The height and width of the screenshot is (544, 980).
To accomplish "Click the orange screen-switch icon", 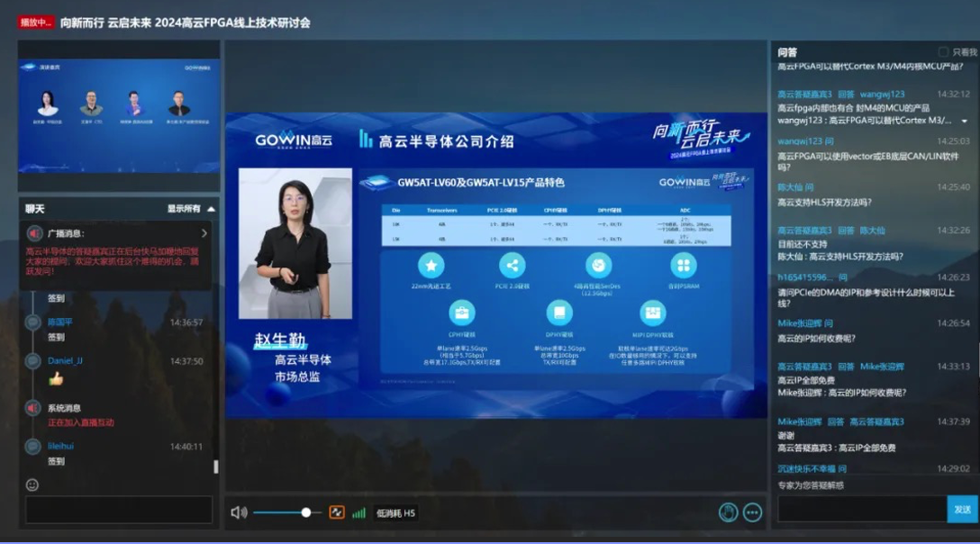I will coord(337,512).
